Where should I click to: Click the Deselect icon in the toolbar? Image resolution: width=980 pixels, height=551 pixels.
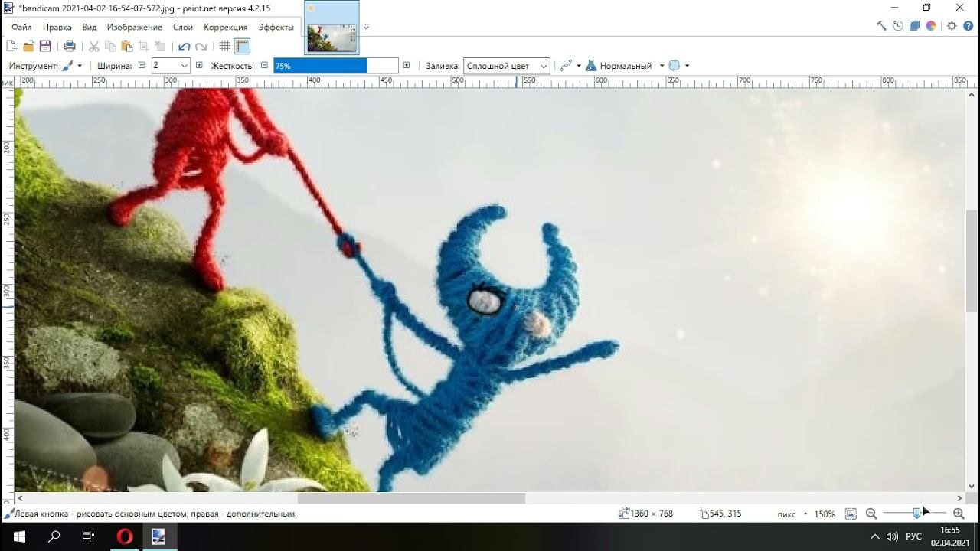[x=160, y=47]
